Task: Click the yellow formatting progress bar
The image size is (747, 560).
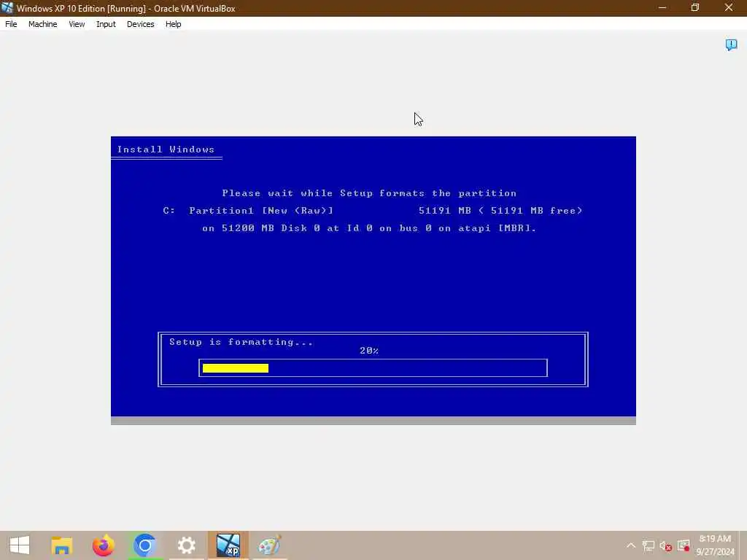Action: [236, 368]
